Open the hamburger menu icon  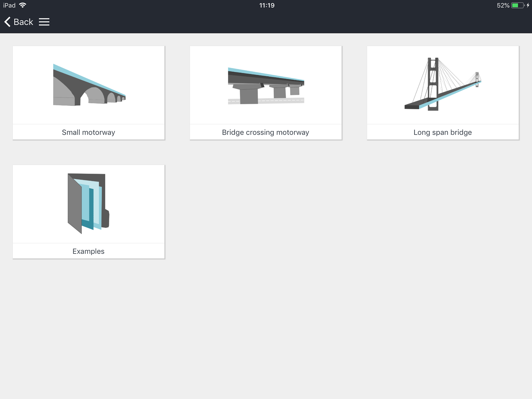[x=44, y=22]
